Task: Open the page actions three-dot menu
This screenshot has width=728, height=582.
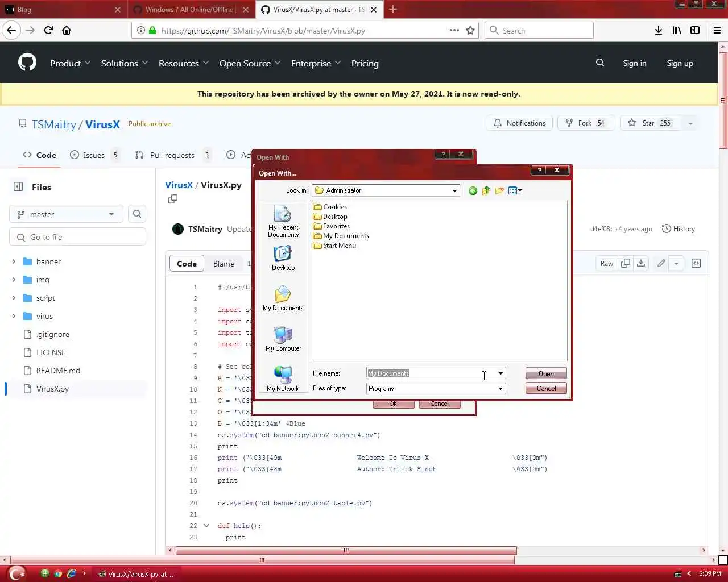Action: click(454, 30)
